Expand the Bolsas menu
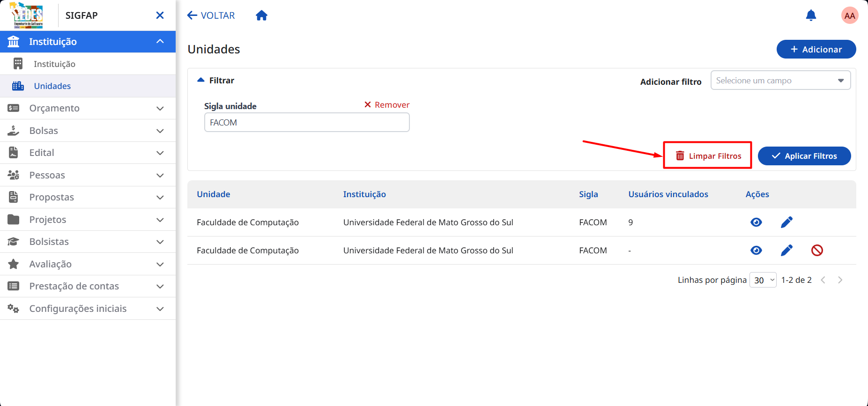 88,131
